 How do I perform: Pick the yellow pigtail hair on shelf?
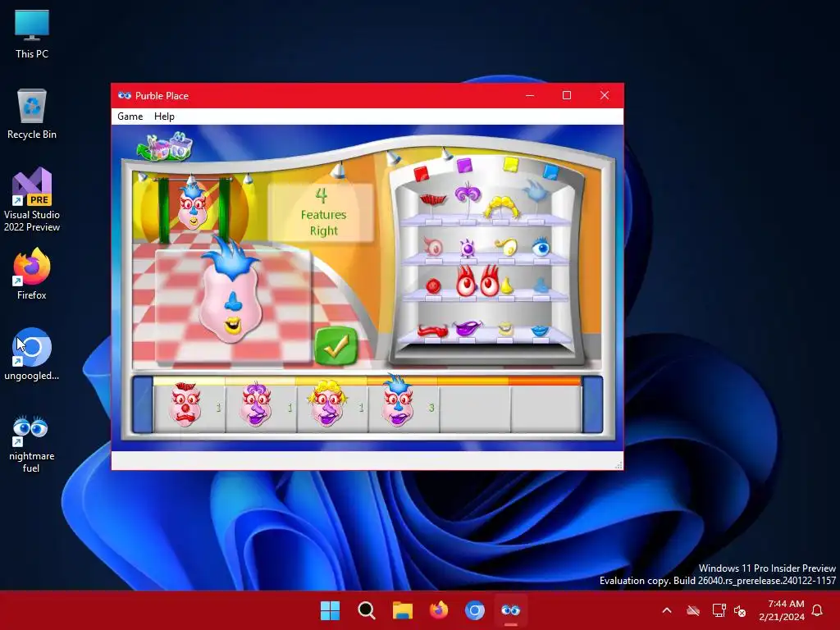click(502, 208)
